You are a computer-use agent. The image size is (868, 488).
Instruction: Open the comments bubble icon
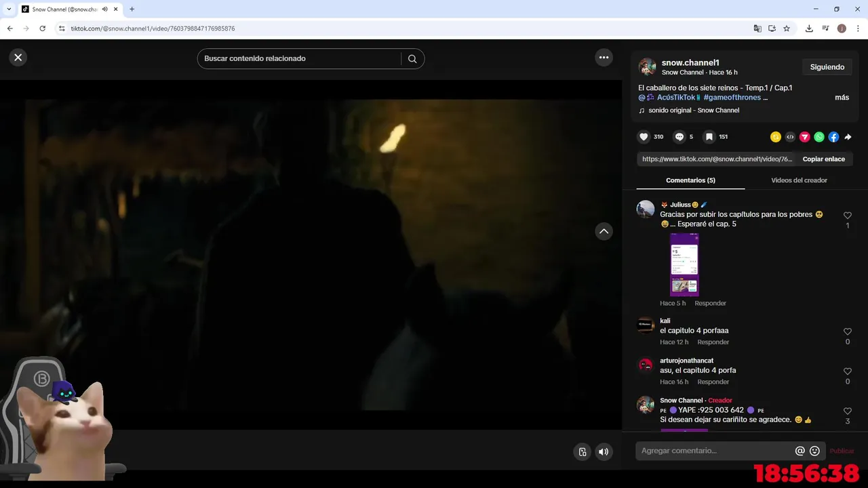(x=679, y=137)
